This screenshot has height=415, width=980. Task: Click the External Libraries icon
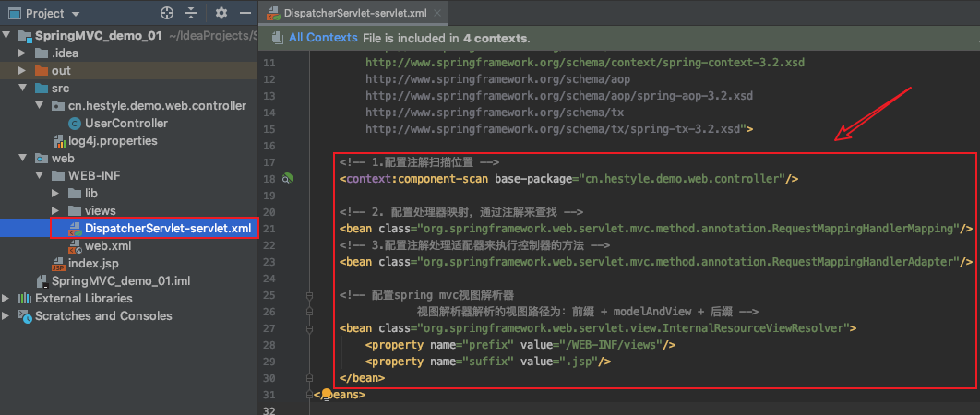[x=25, y=298]
